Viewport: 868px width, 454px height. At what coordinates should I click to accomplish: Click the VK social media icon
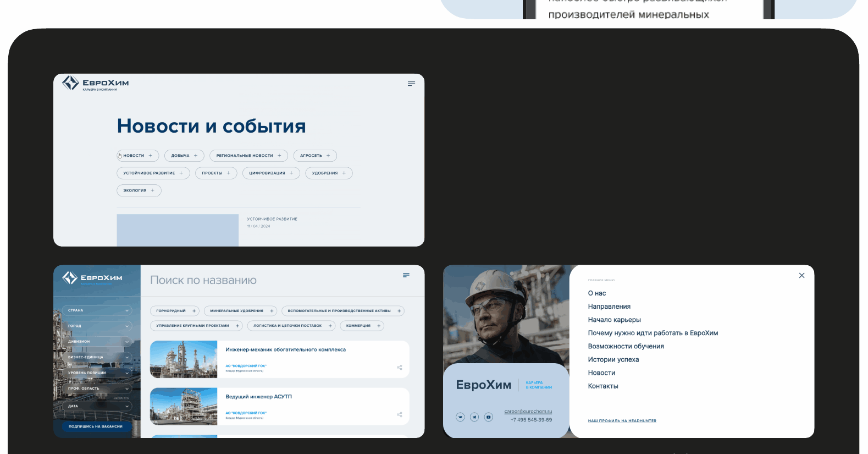click(460, 417)
